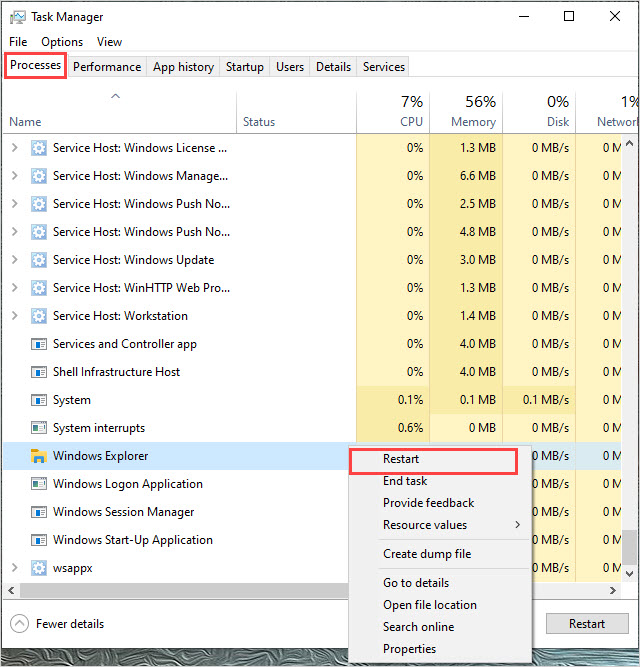Select the Processes tab

(x=35, y=65)
